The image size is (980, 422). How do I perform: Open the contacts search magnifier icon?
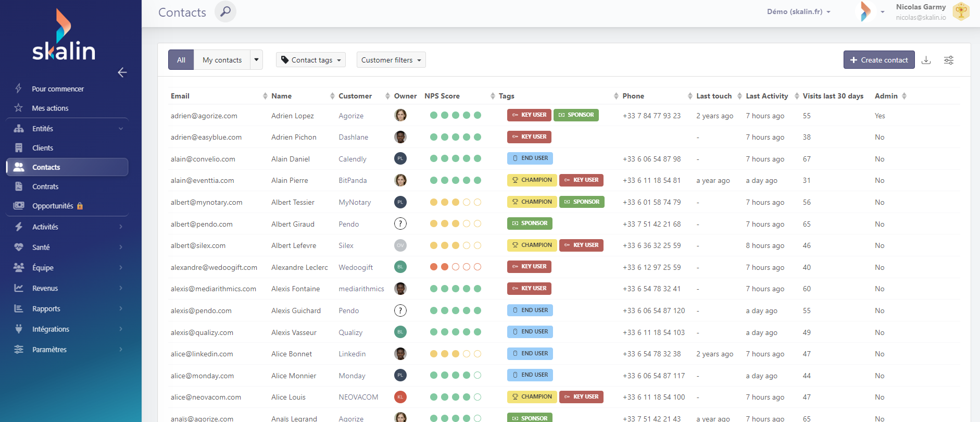(225, 11)
